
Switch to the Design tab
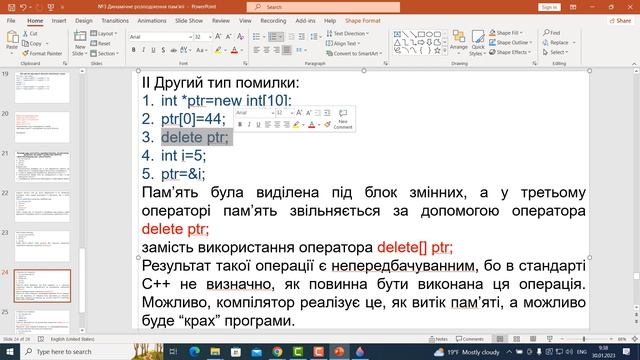[x=84, y=20]
